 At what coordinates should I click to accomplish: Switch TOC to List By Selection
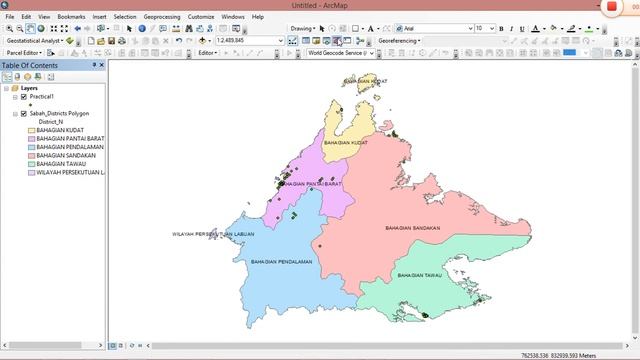(38, 77)
